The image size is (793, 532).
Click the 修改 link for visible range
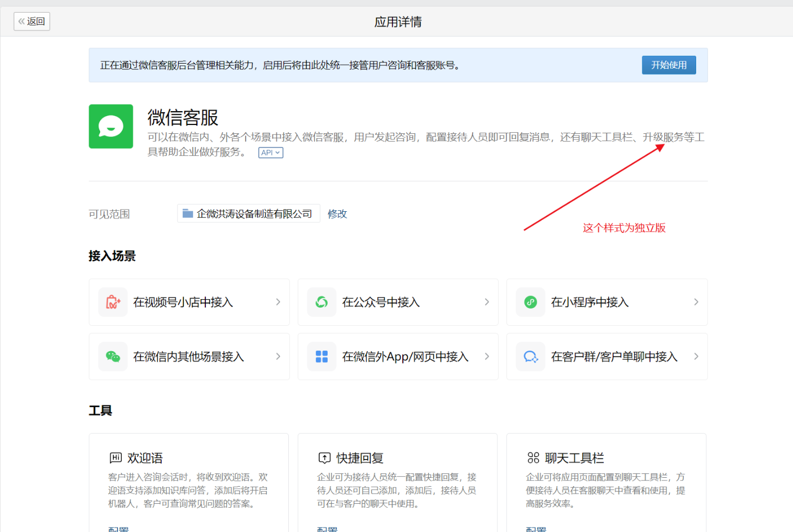point(337,214)
